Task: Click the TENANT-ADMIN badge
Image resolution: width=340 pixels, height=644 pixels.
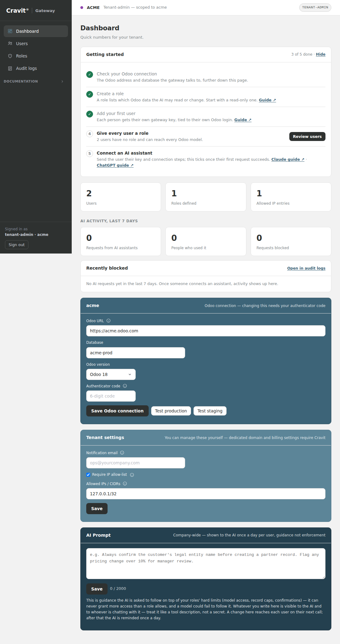Action: [315, 7]
